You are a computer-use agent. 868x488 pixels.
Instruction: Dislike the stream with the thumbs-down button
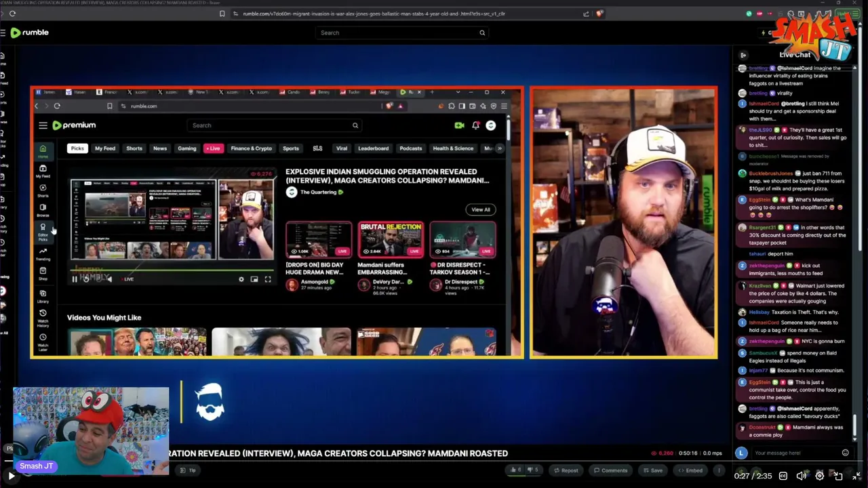pyautogui.click(x=533, y=470)
